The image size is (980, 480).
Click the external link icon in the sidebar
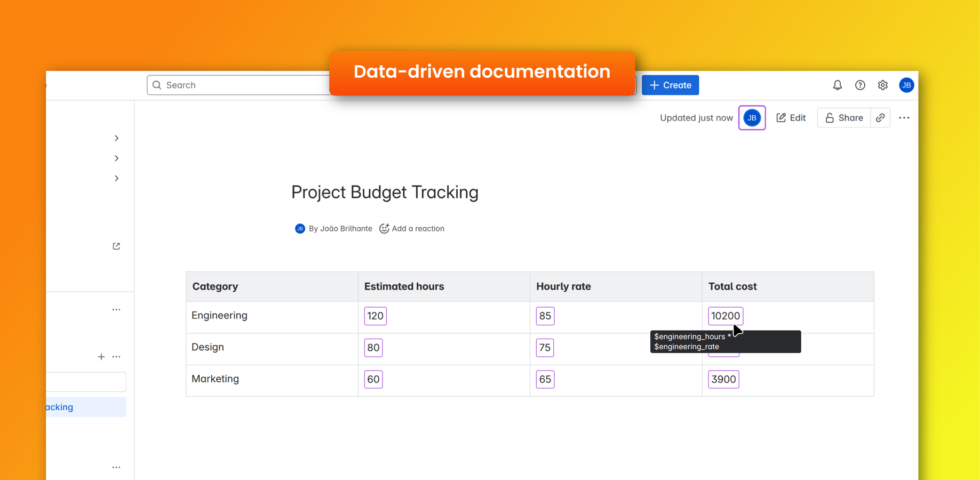pos(116,246)
